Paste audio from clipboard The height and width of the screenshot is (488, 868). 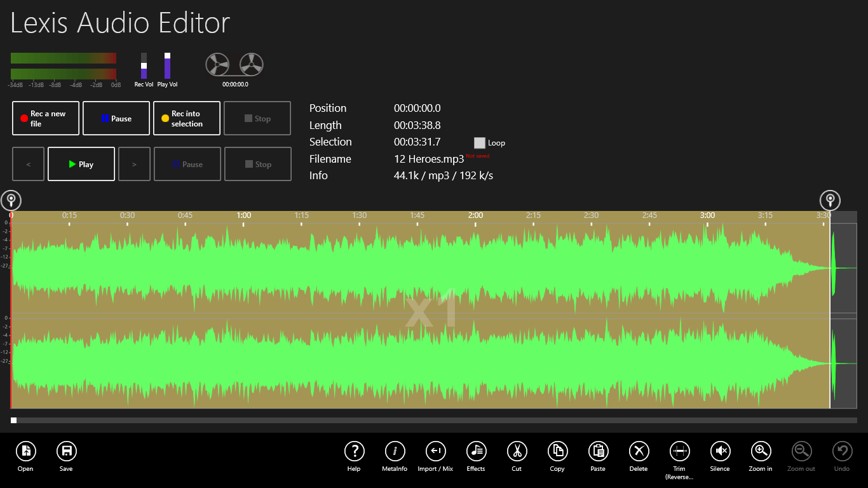pyautogui.click(x=598, y=452)
